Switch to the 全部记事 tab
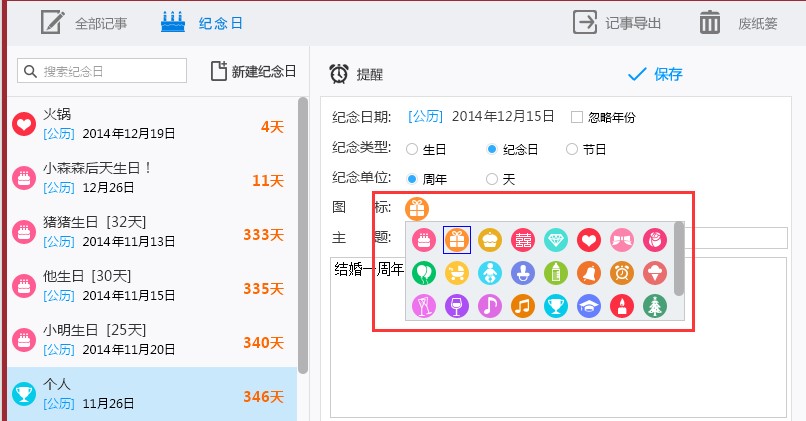This screenshot has width=806, height=421. point(84,23)
